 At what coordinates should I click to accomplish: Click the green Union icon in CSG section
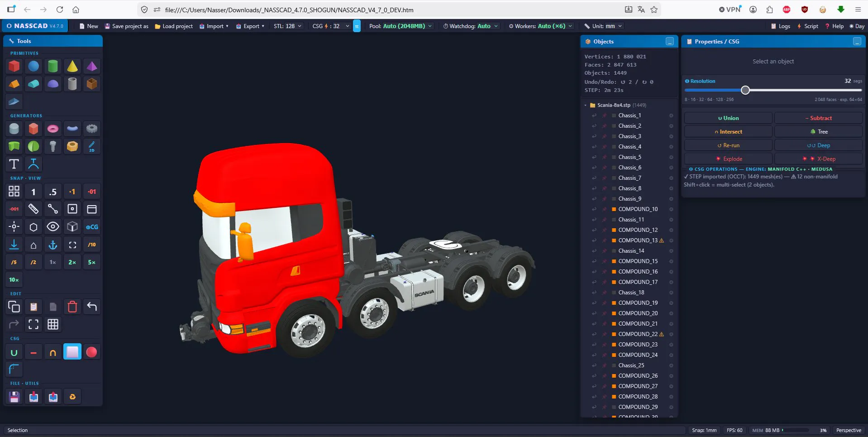coord(14,352)
